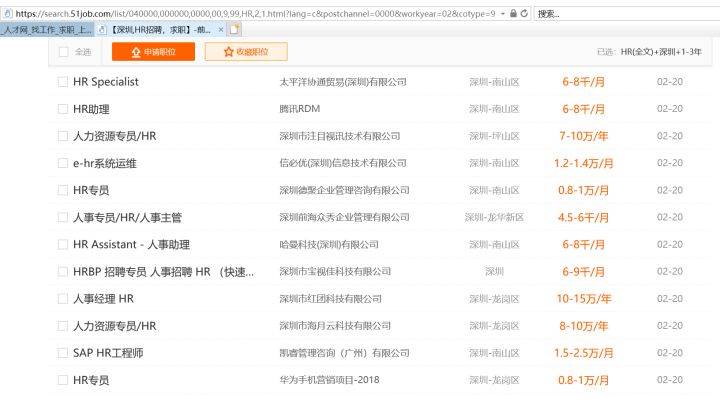Switch to the 人才网_找工作_求职 tab

(x=47, y=30)
